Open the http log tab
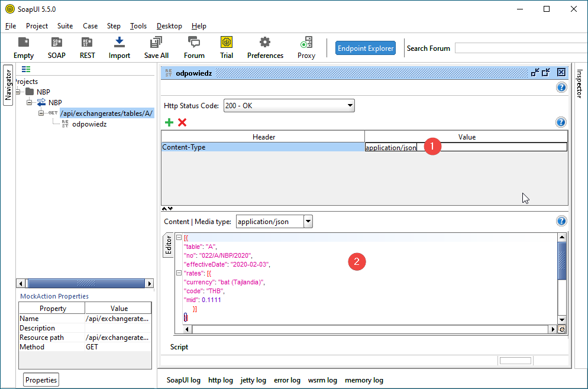 pyautogui.click(x=221, y=380)
